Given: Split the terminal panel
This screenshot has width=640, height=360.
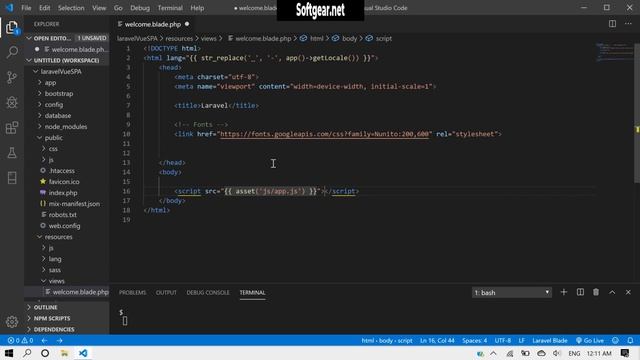Looking at the screenshot, I should [580, 292].
